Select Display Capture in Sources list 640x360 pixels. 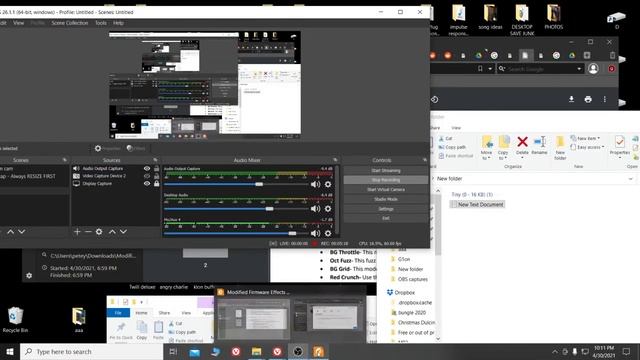tap(97, 184)
